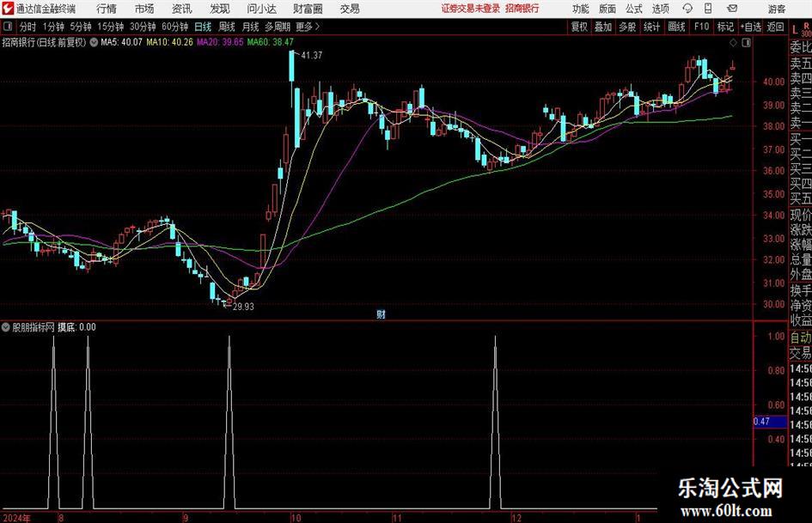This screenshot has height=523, width=812.
Task: Switch to 60分钟 period tab
Action: click(x=175, y=27)
